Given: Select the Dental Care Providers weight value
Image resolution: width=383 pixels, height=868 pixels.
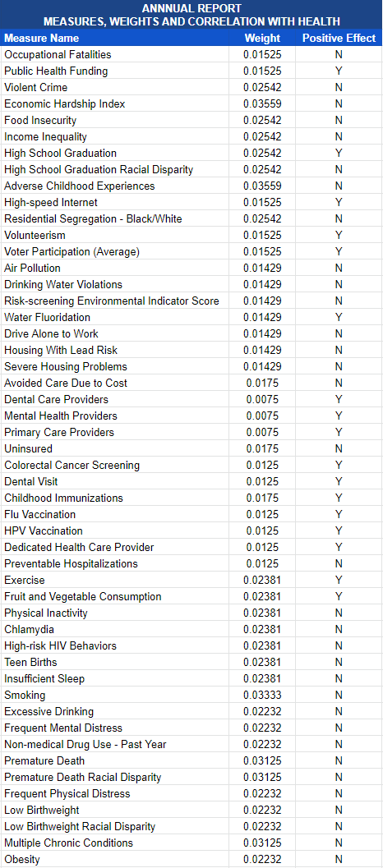Looking at the screenshot, I should click(x=262, y=399).
